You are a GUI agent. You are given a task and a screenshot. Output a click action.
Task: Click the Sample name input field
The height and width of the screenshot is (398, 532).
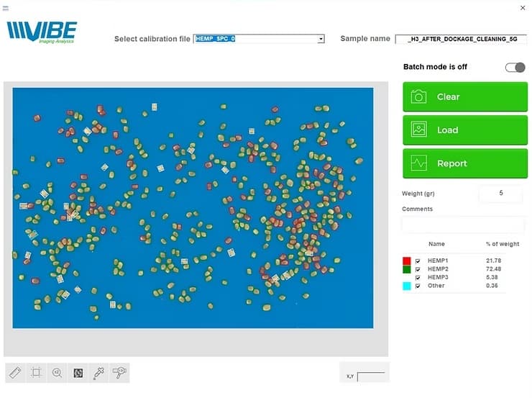point(461,39)
